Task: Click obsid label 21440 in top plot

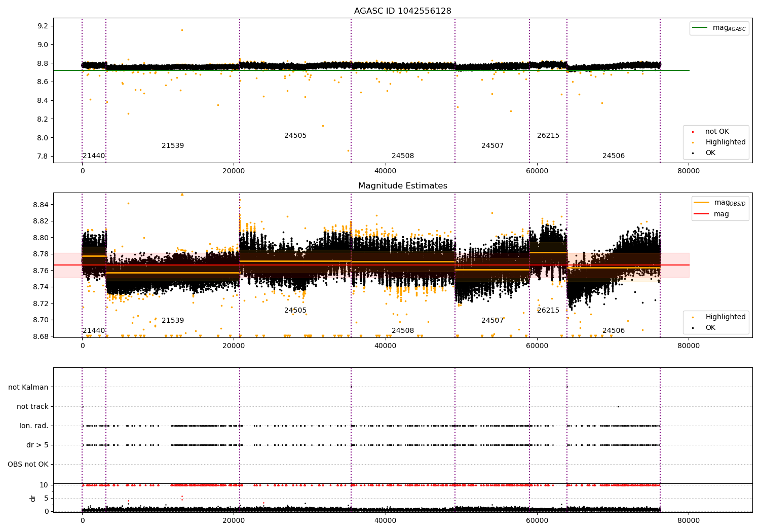Action: tap(94, 156)
